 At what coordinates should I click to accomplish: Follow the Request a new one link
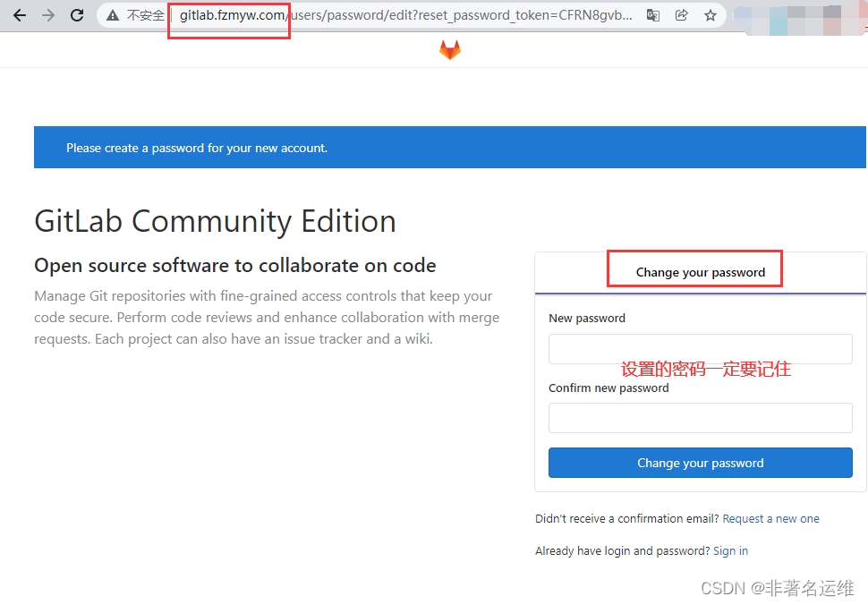pyautogui.click(x=770, y=519)
